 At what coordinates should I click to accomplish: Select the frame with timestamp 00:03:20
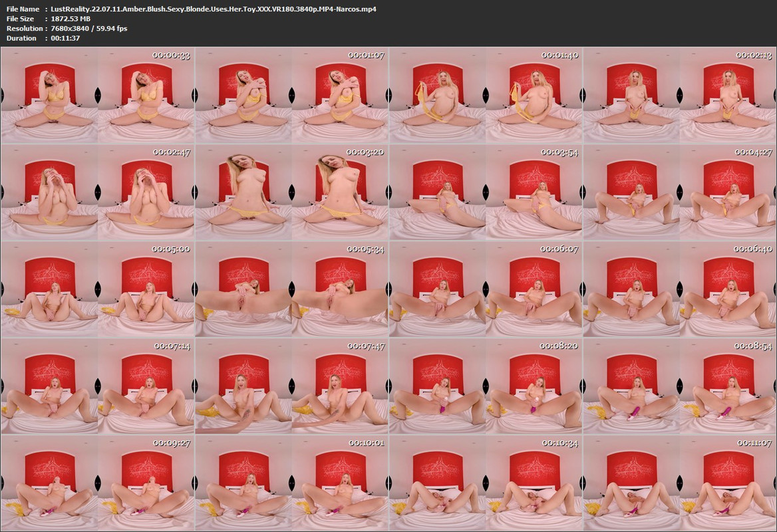[x=291, y=193]
